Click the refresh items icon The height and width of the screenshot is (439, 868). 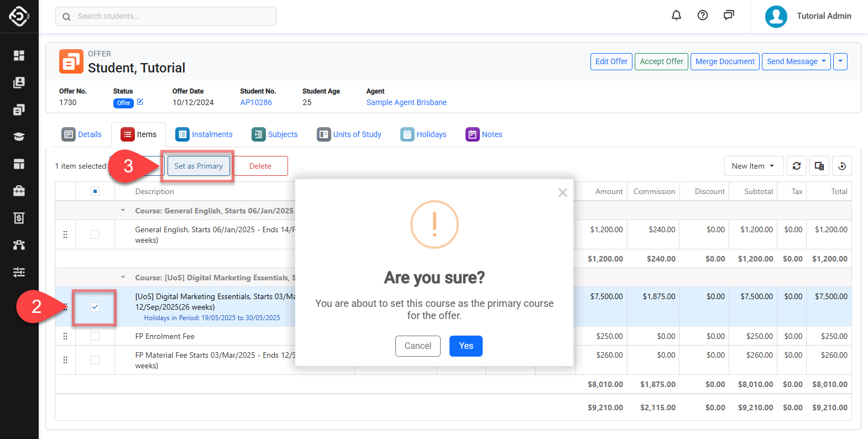(x=797, y=166)
